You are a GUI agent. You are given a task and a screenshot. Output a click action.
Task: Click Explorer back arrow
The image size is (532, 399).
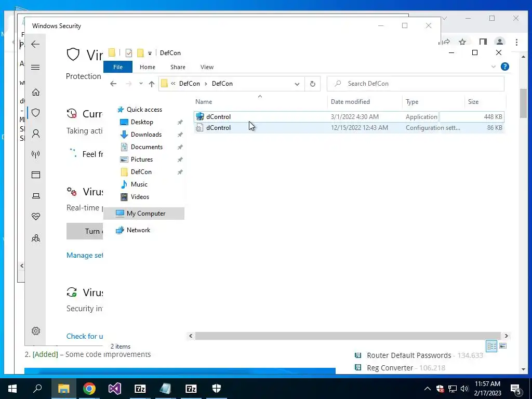pos(113,84)
